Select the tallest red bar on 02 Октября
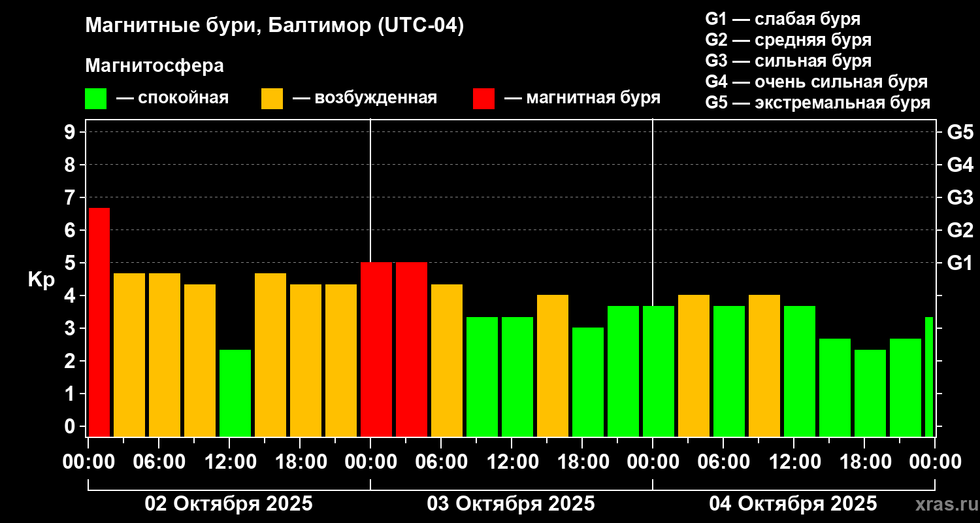980x523 pixels. click(x=99, y=322)
